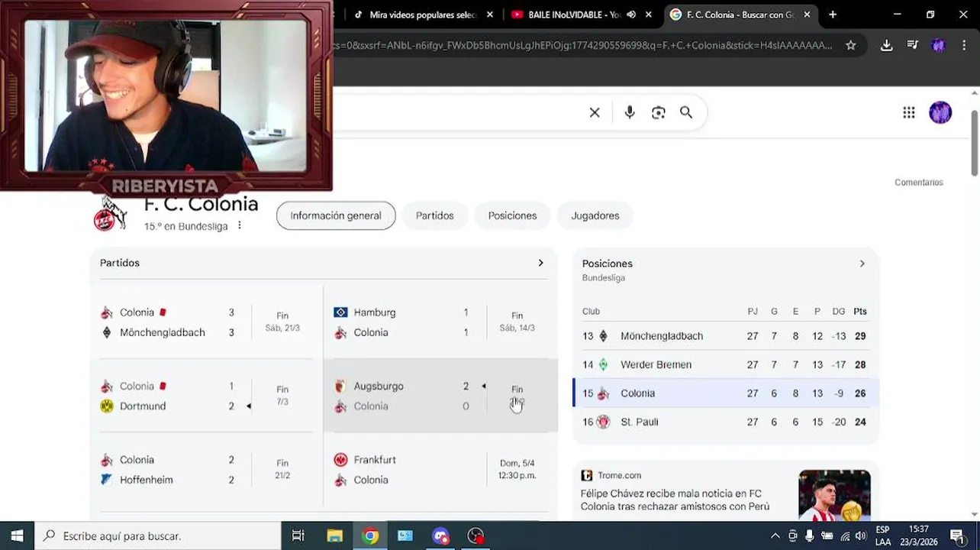
Task: Open OBS Studio from the taskbar
Action: [476, 535]
